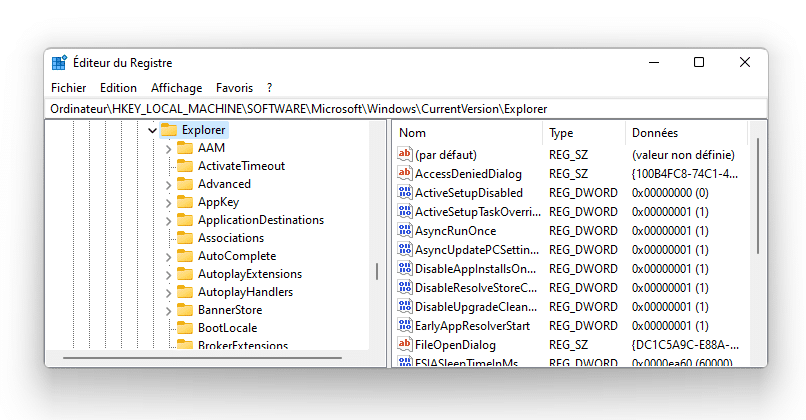Select the BootLocale key label

[x=227, y=328]
